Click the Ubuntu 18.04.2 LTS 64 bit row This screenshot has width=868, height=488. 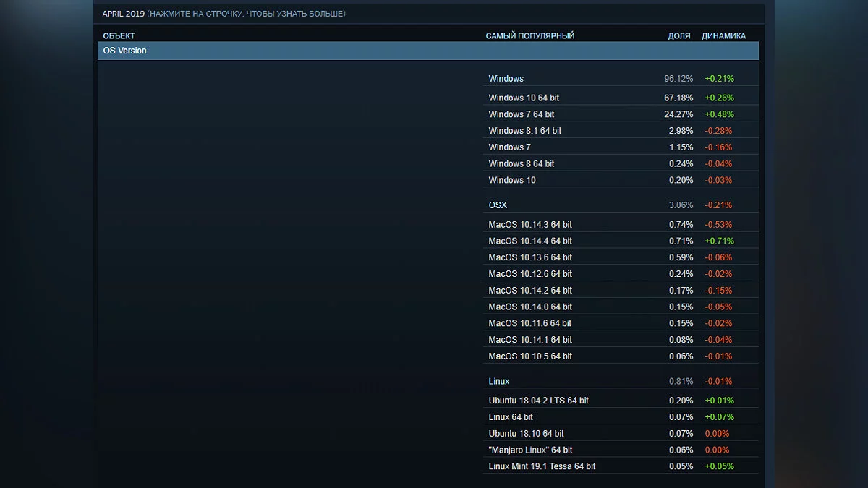(x=621, y=401)
